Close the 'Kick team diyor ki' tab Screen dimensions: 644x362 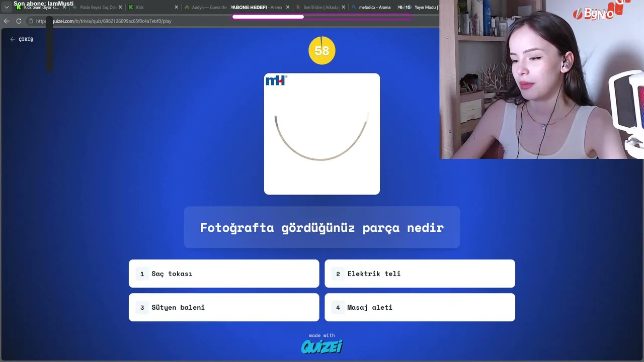64,8
